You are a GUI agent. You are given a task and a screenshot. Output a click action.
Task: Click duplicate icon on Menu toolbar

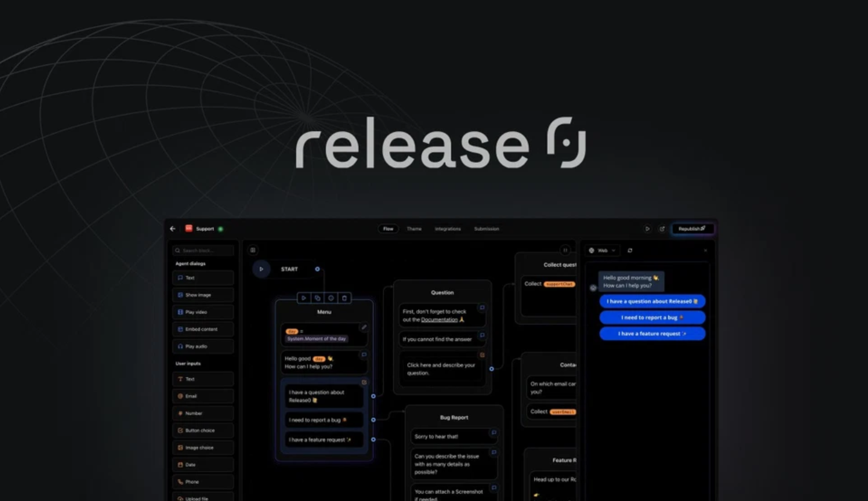click(317, 298)
